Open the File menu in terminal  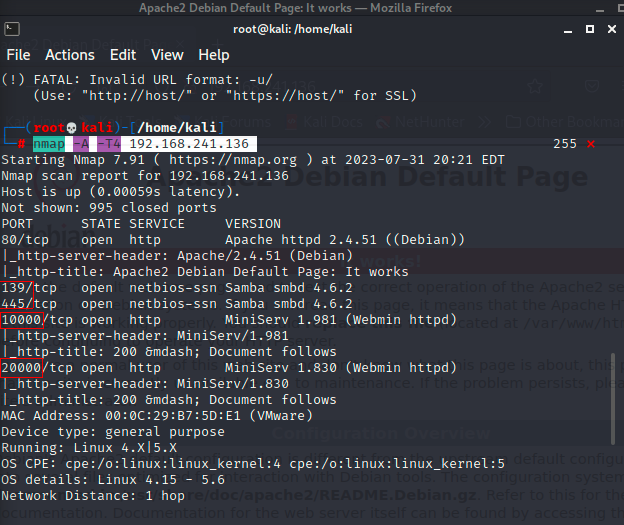point(18,55)
